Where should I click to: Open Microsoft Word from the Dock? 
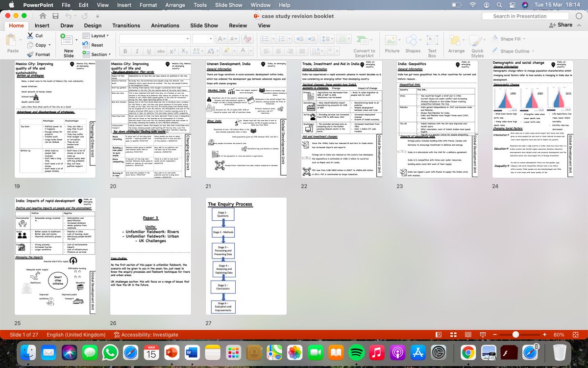click(192, 353)
